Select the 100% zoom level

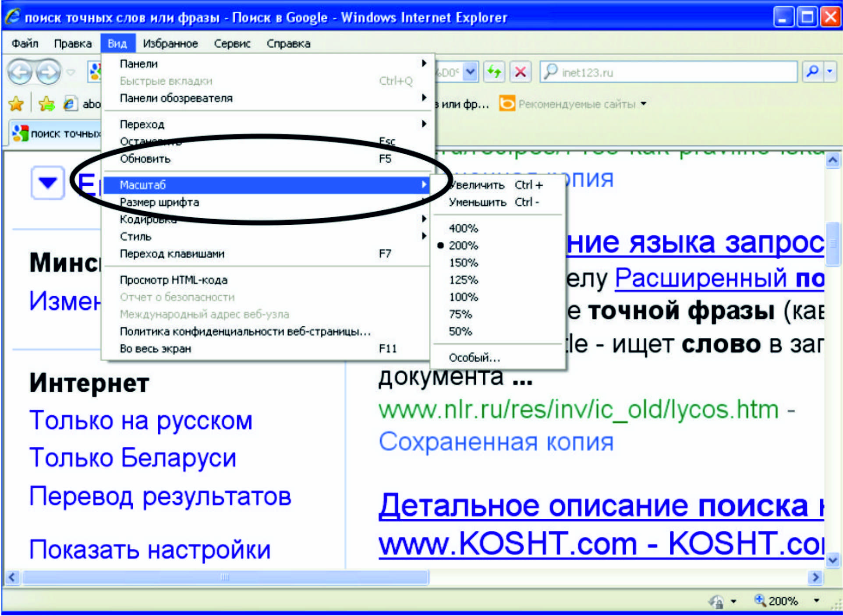pyautogui.click(x=463, y=297)
